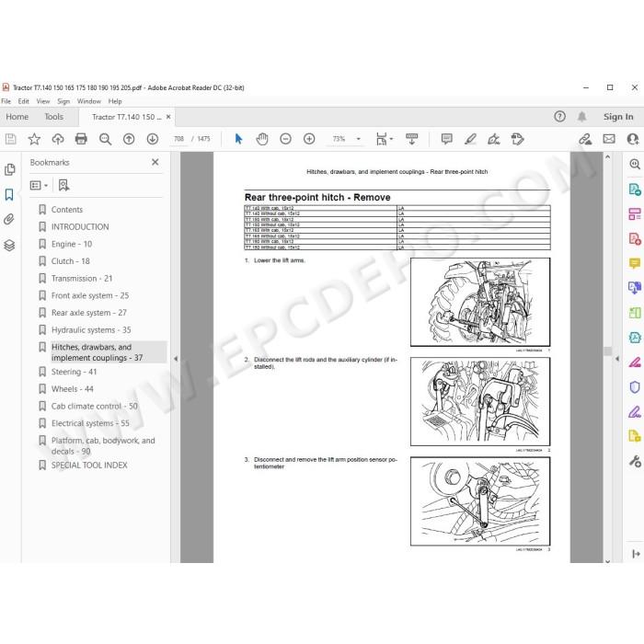
Task: Select the Highlight text pen tool
Action: click(470, 139)
